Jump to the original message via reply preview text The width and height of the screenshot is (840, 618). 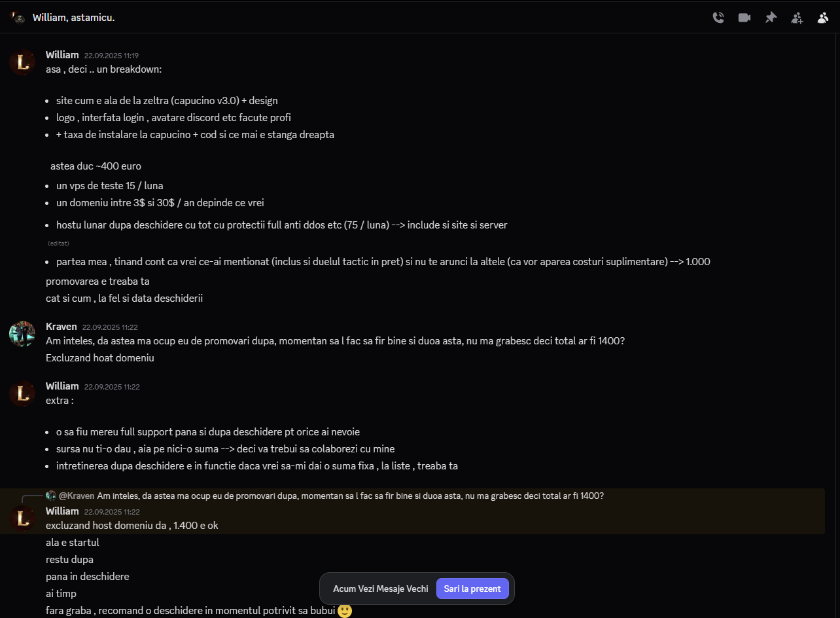coord(350,496)
